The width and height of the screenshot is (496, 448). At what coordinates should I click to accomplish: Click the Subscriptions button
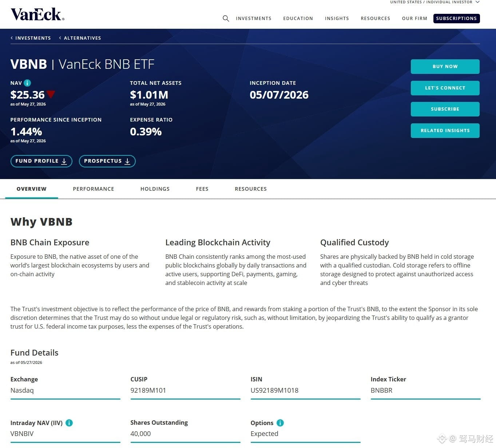456,19
